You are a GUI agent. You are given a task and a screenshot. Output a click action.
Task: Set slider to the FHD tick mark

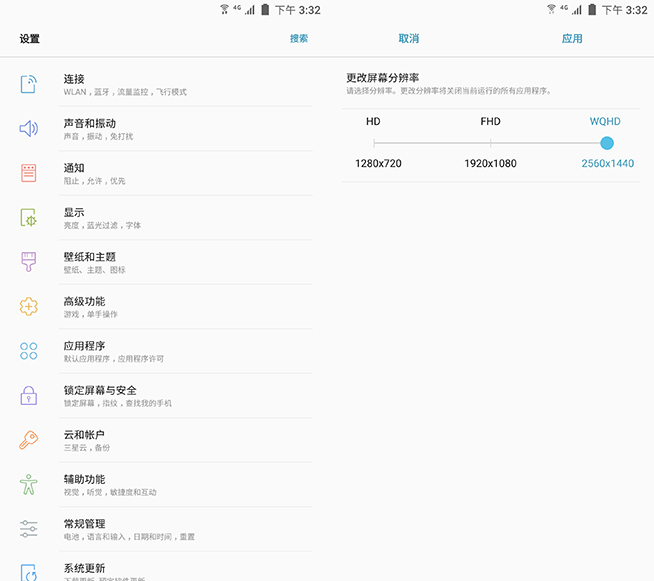tap(490, 143)
